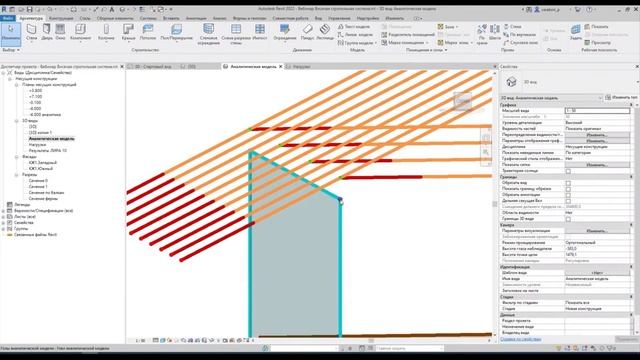Image resolution: width=640 pixels, height=360 pixels.
Task: Toggle Траектория солнца checkbox
Action: [x=568, y=171]
